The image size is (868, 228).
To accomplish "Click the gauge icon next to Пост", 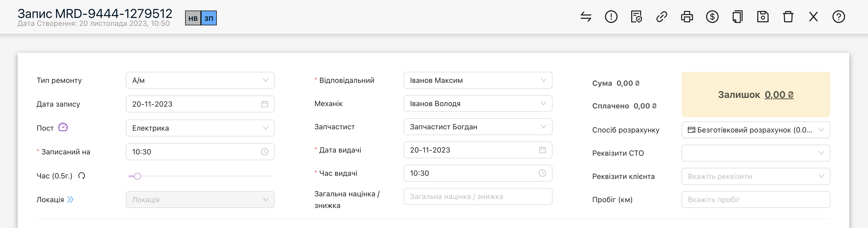I will (x=63, y=127).
